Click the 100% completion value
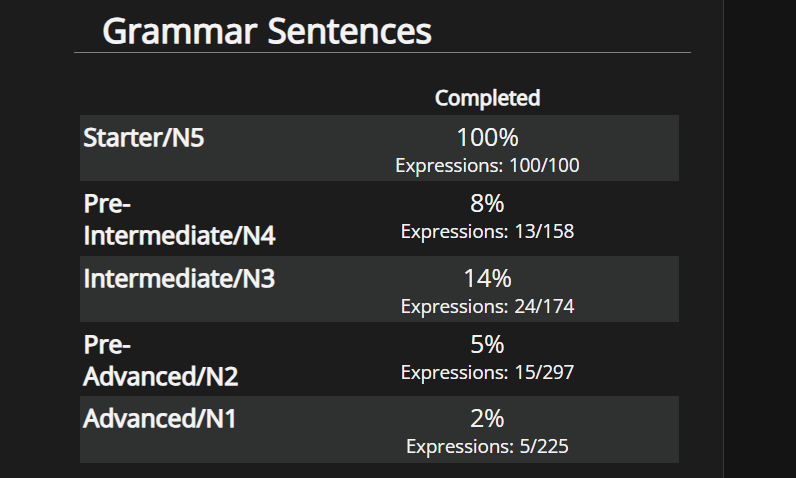Image resolution: width=796 pixels, height=478 pixels. [x=487, y=138]
